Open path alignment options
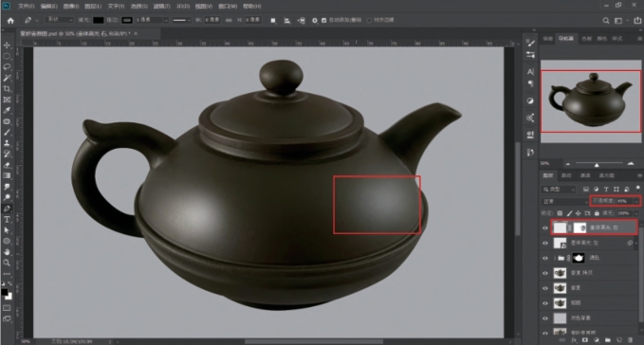This screenshot has height=345, width=644. coord(287,20)
